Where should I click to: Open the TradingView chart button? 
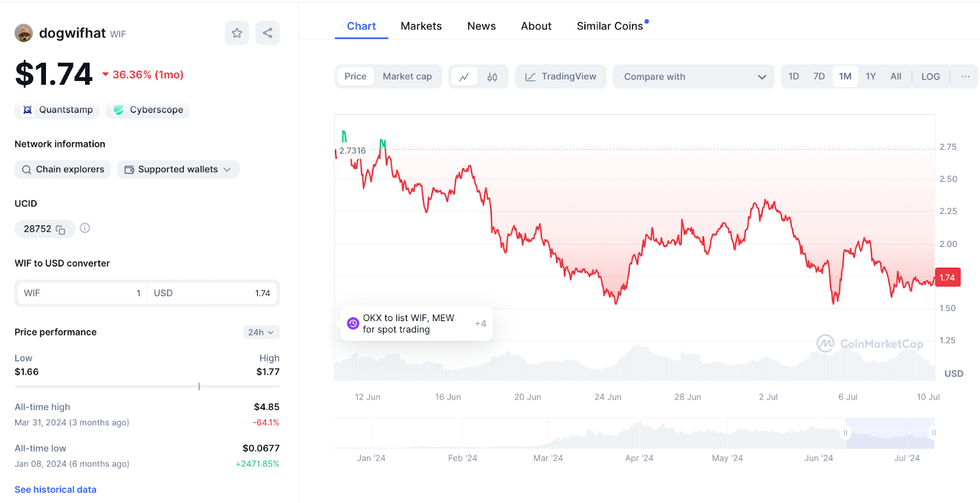561,77
